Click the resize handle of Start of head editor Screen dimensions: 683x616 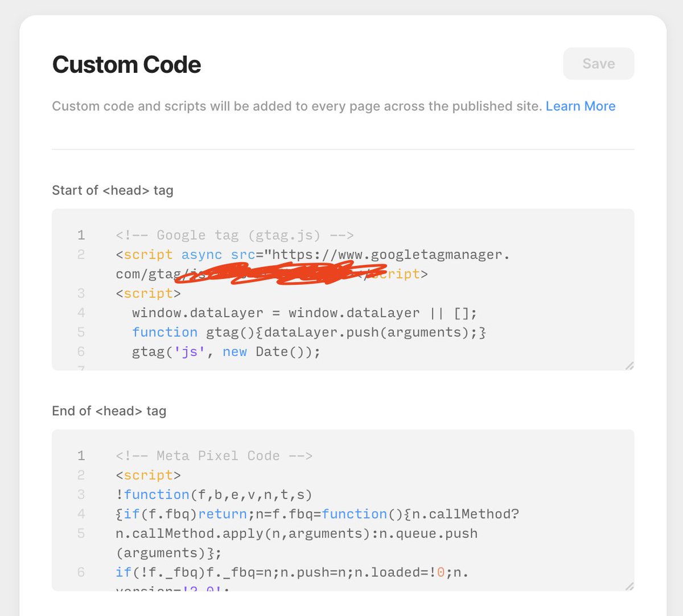coord(629,366)
